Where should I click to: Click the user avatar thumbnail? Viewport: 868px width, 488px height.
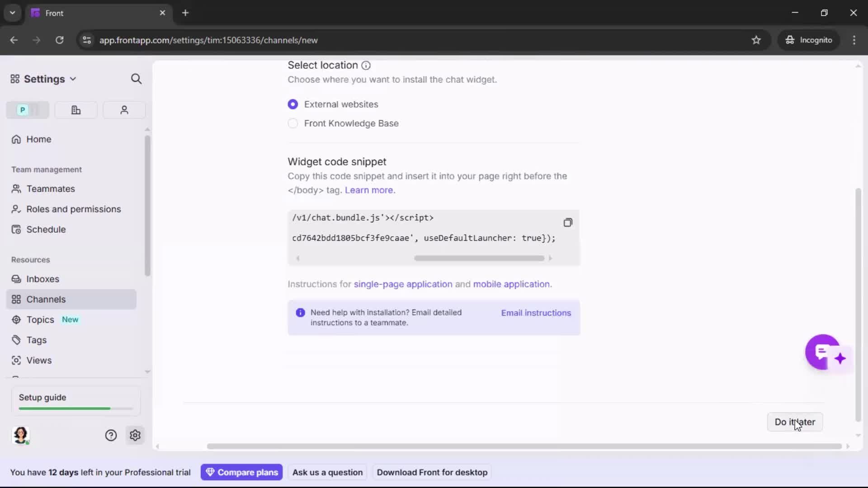coord(21,435)
